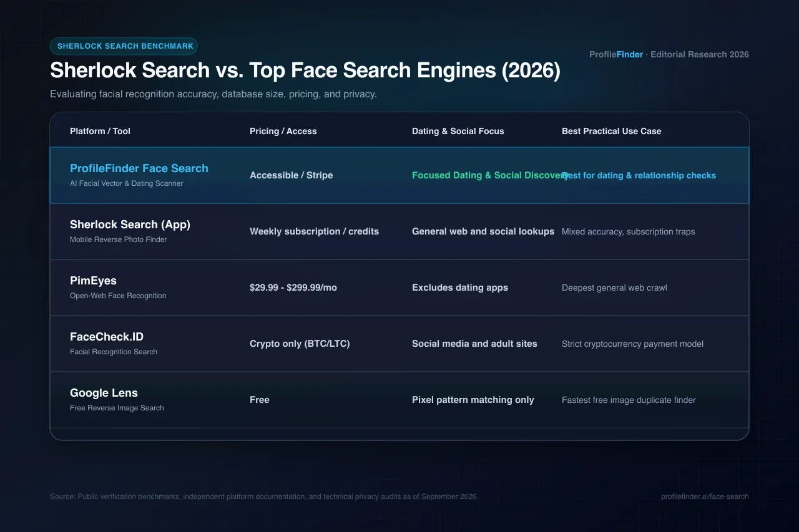799x532 pixels.
Task: Click the ProfileFinder Editorial Research 2026 label
Action: [669, 54]
